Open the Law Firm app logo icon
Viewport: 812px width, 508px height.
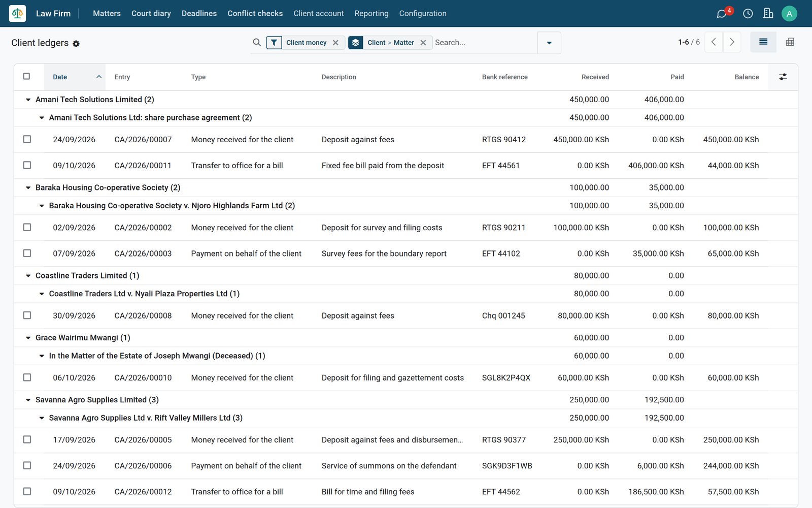tap(17, 13)
